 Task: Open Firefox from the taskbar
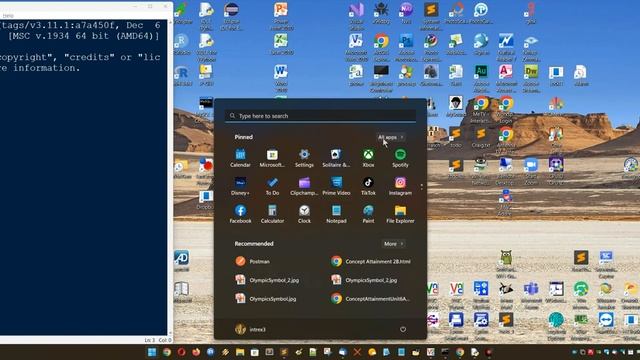pyautogui.click(x=196, y=352)
